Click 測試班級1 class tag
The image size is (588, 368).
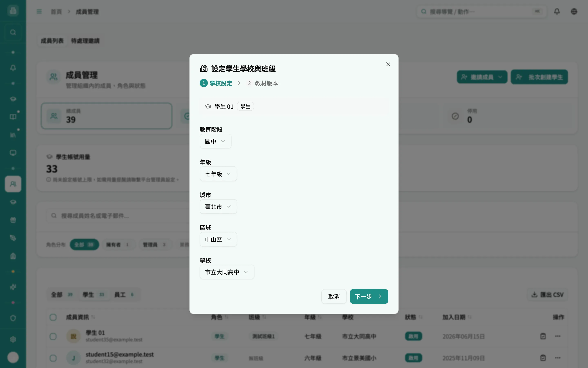tap(263, 336)
